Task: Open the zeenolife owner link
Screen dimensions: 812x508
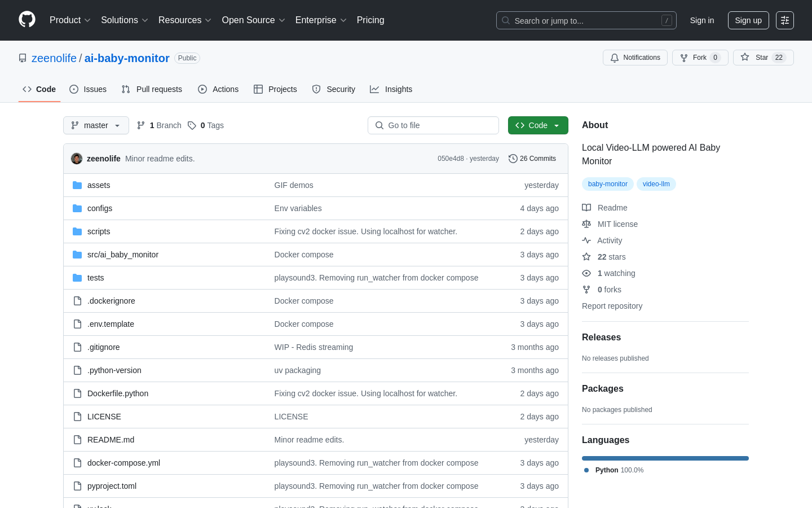Action: coord(54,58)
